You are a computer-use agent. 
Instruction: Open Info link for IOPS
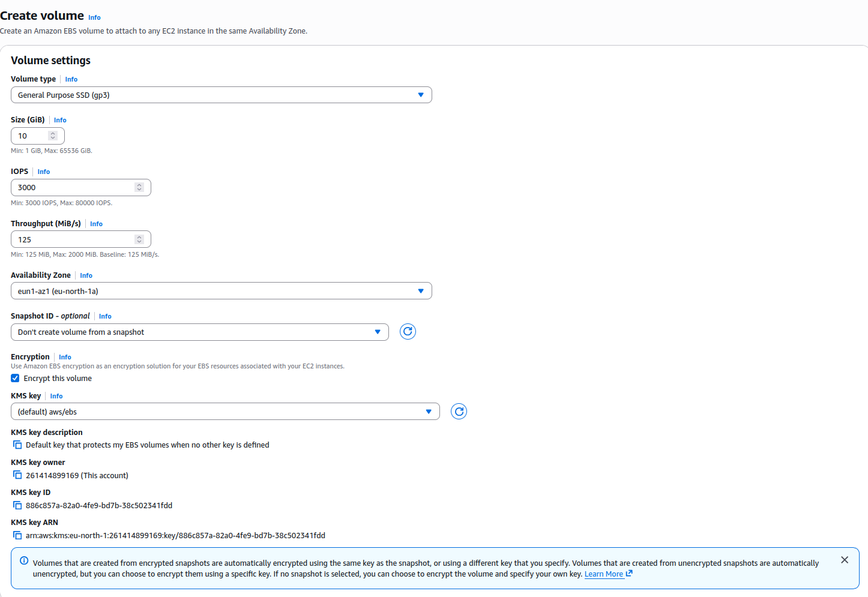(44, 172)
